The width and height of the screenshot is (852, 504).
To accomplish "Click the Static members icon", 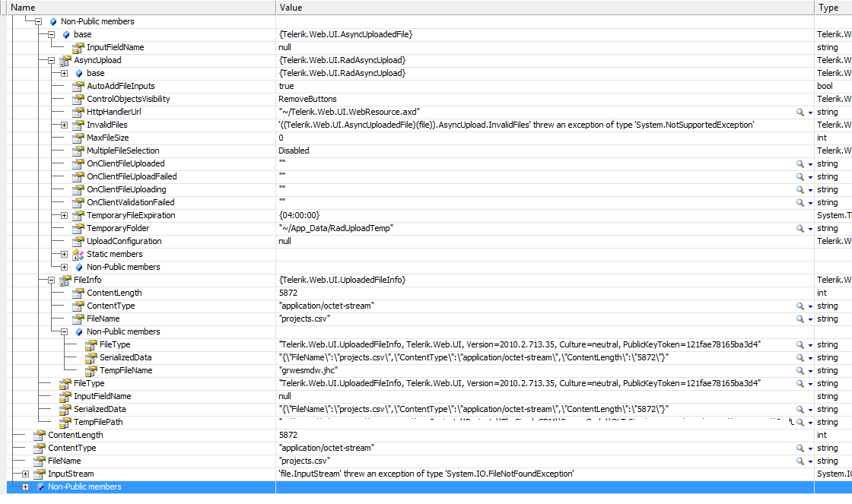I will (78, 254).
